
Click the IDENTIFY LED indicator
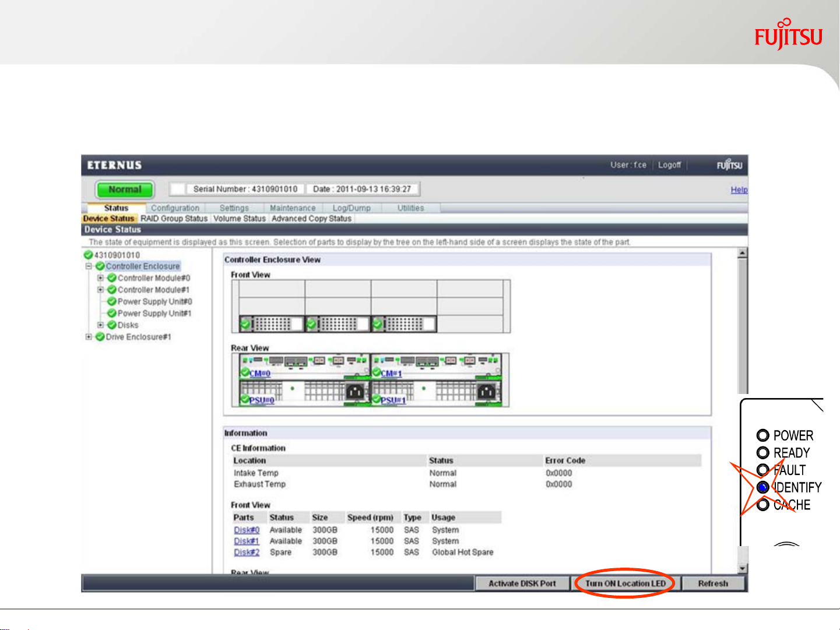pos(762,487)
